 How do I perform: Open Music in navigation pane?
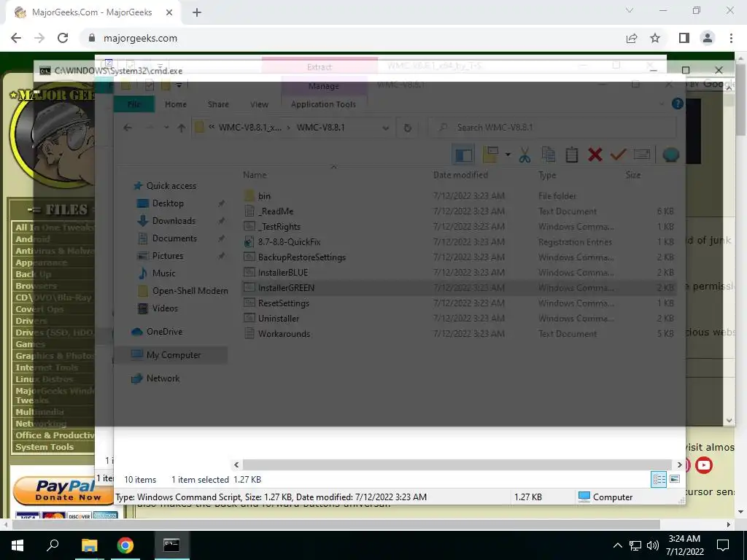click(x=163, y=273)
